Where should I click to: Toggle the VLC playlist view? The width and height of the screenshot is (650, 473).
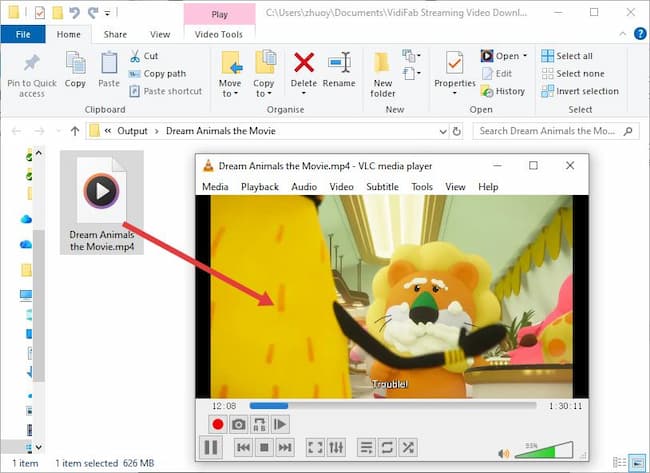366,447
